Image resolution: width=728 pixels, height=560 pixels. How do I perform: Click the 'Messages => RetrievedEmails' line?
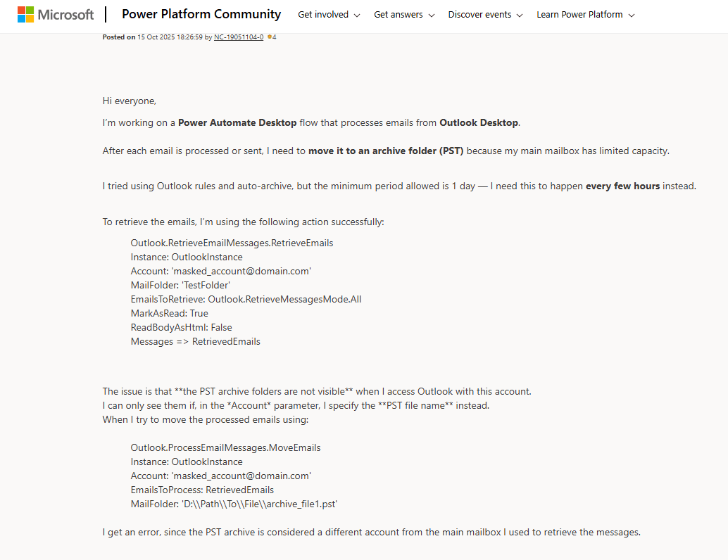point(195,341)
